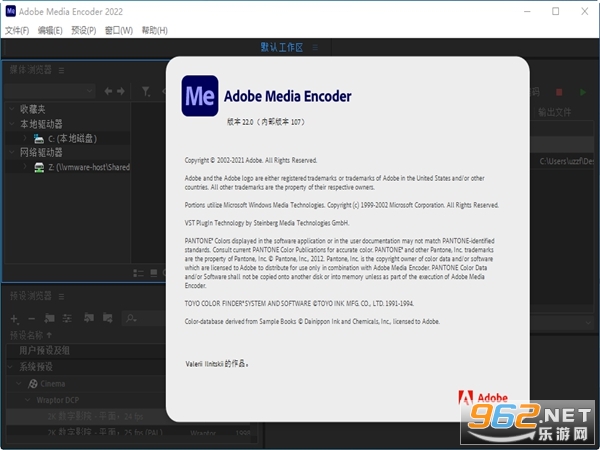
Task: Collapse the Cinema preset category
Action: click(19, 383)
